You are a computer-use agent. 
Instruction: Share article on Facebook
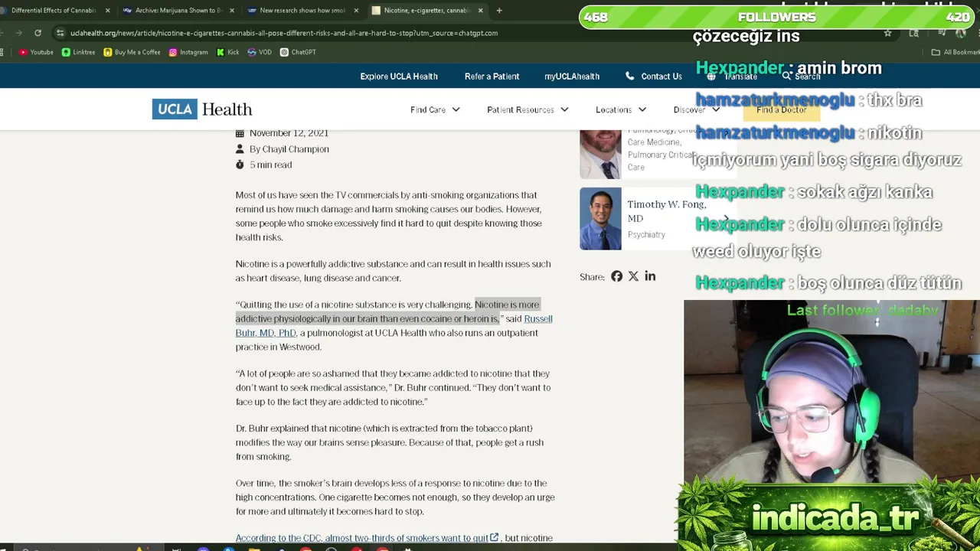coord(616,276)
